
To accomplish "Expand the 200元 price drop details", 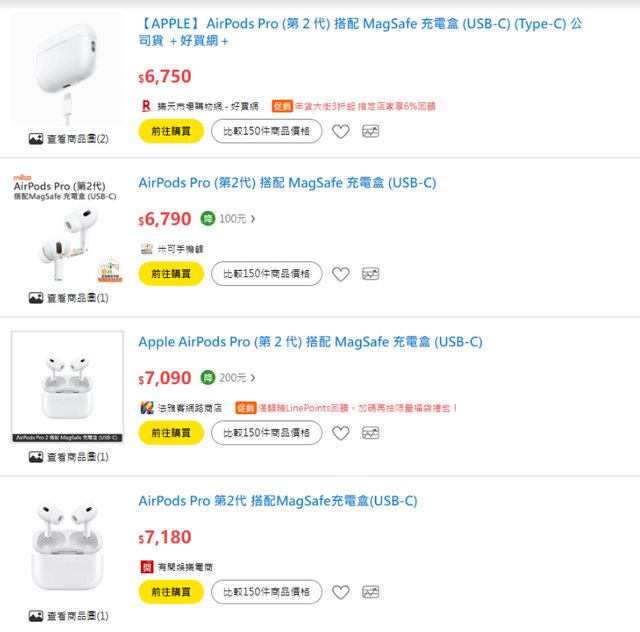I will [x=237, y=378].
